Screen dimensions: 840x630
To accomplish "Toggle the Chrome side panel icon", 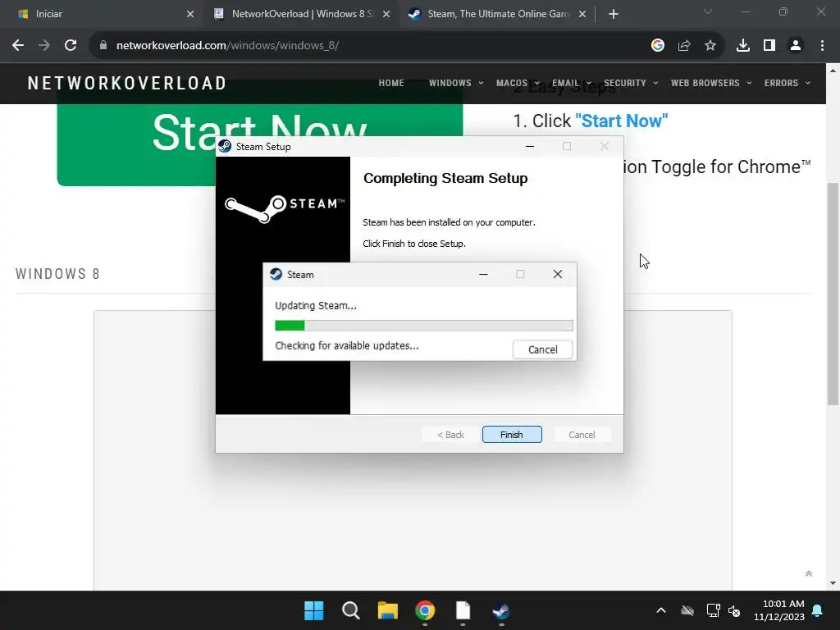I will (769, 46).
